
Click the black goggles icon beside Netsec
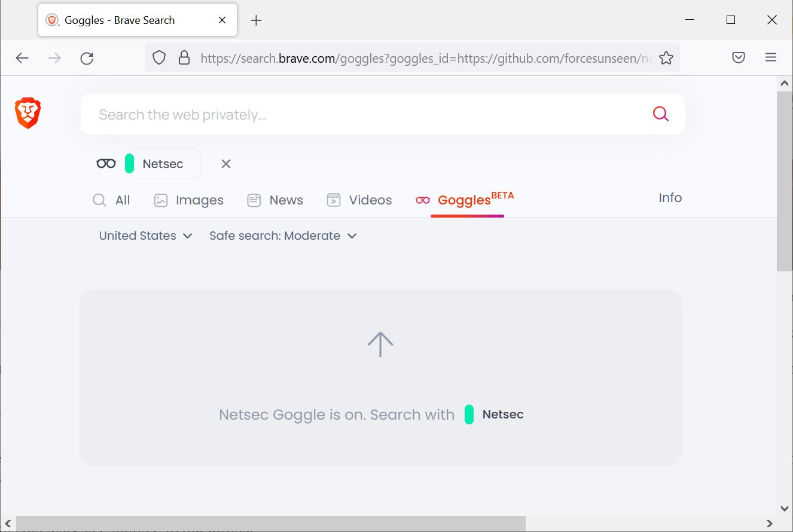click(106, 164)
